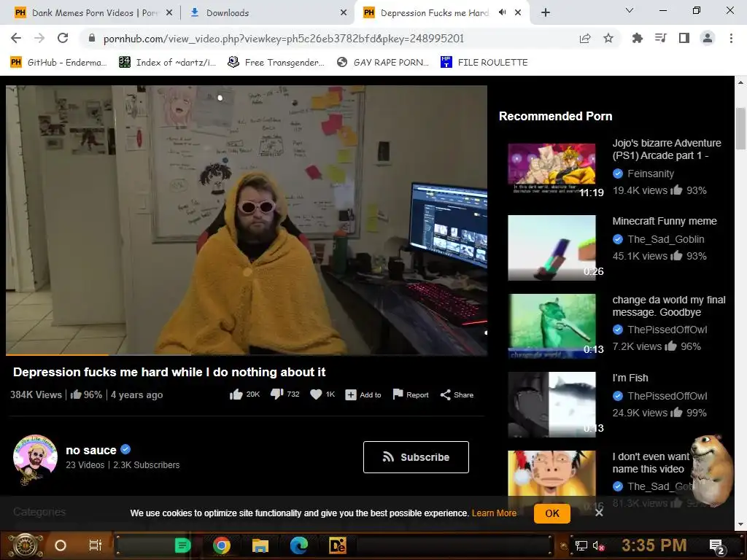Open the GitHub - Enderma bookmark
This screenshot has height=560, width=747.
(58, 63)
